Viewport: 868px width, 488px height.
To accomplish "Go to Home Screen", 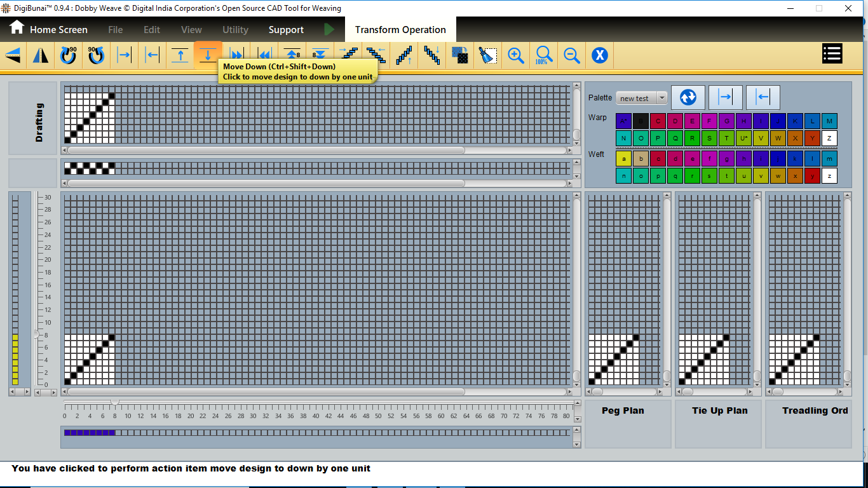I will (x=48, y=29).
